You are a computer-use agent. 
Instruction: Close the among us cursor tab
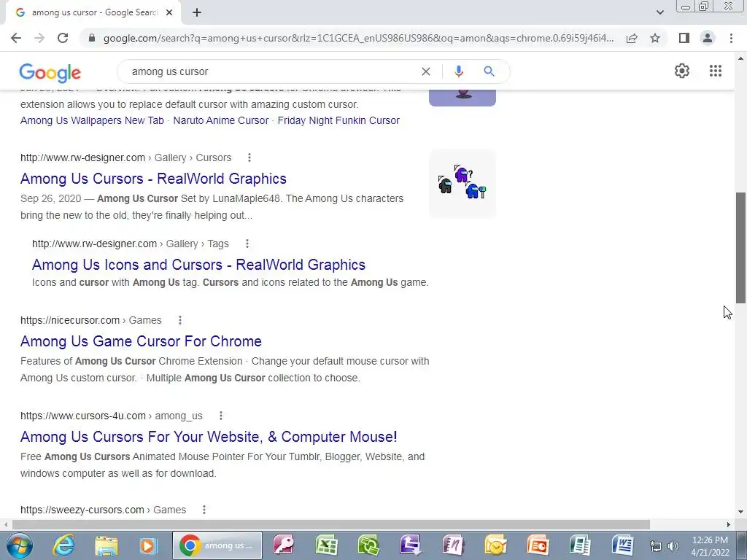coord(169,13)
